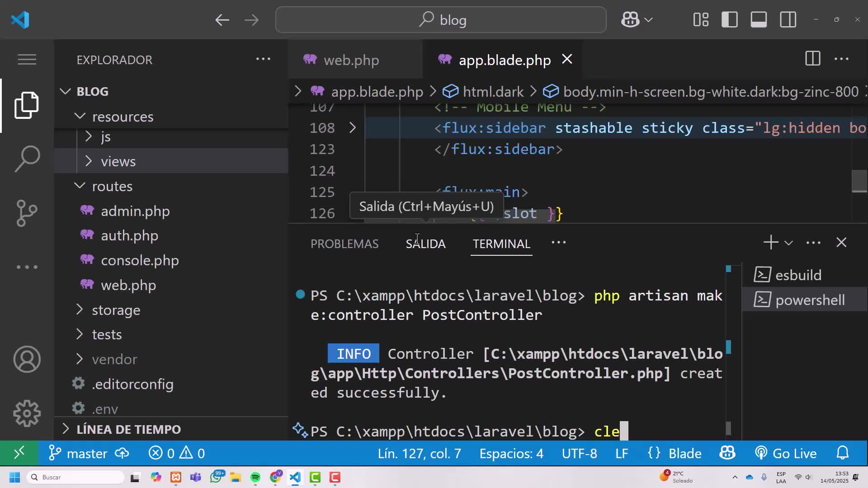The image size is (868, 488).
Task: Open the Manage gear icon
Action: click(x=27, y=413)
